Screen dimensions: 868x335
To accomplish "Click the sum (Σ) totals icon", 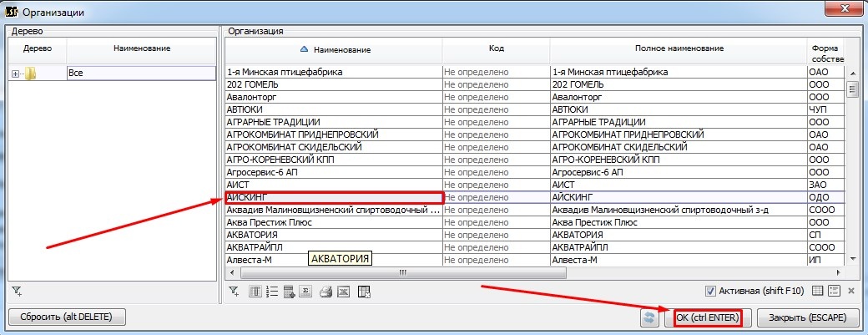I will click(x=306, y=291).
